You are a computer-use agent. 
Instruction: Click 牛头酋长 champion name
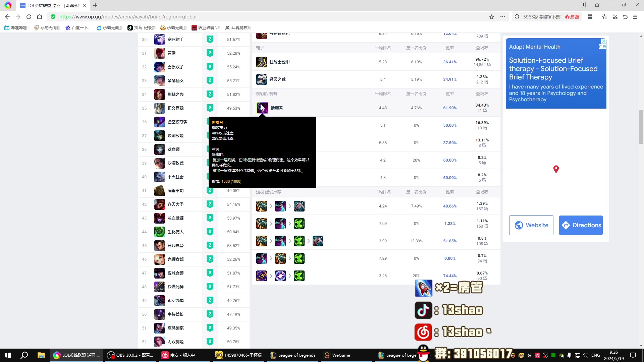[175, 314]
